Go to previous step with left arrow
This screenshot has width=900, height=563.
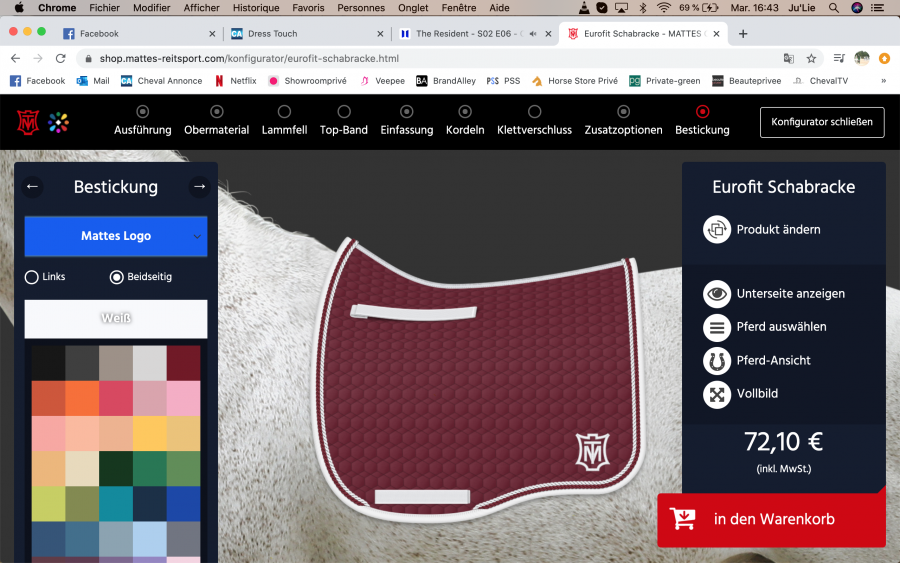[33, 187]
